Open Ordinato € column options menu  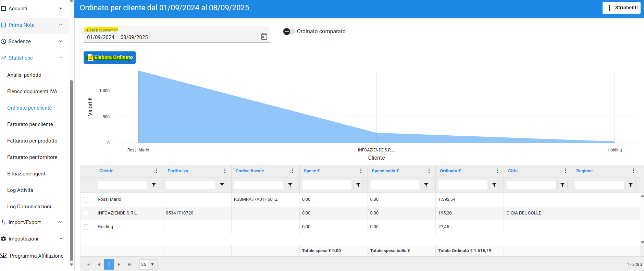click(497, 171)
